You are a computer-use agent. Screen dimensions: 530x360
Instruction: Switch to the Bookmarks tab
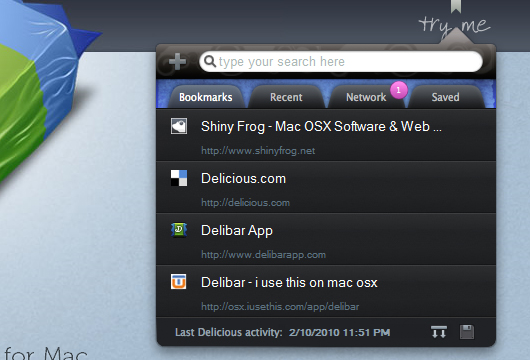tap(206, 97)
